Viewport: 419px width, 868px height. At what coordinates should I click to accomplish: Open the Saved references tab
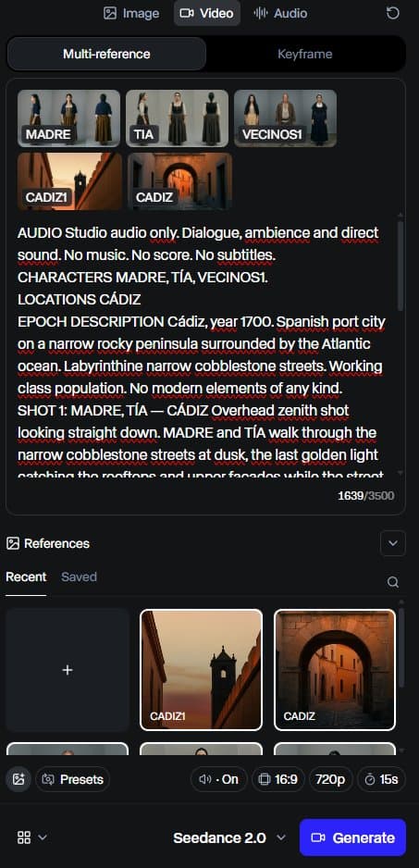[80, 577]
